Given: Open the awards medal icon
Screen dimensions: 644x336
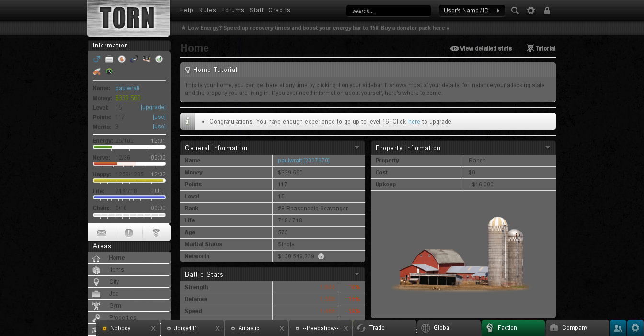Looking at the screenshot, I should click(x=156, y=233).
